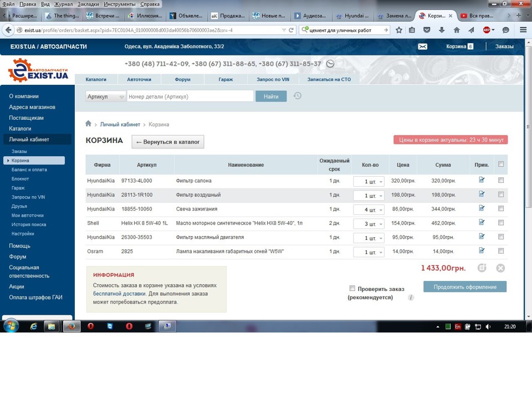
Task: Check the Фильтр масляный двигателя row checkbox
Action: (x=501, y=237)
